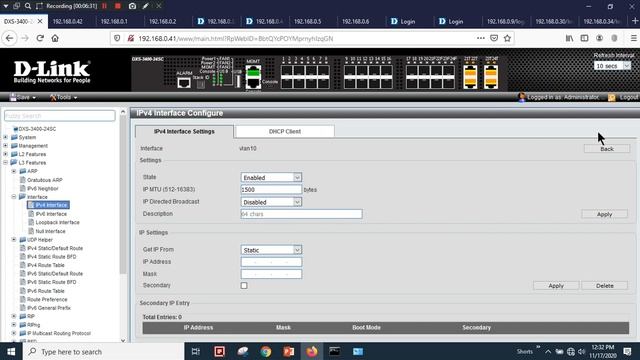Open the recording annotation pen tool

point(146,6)
